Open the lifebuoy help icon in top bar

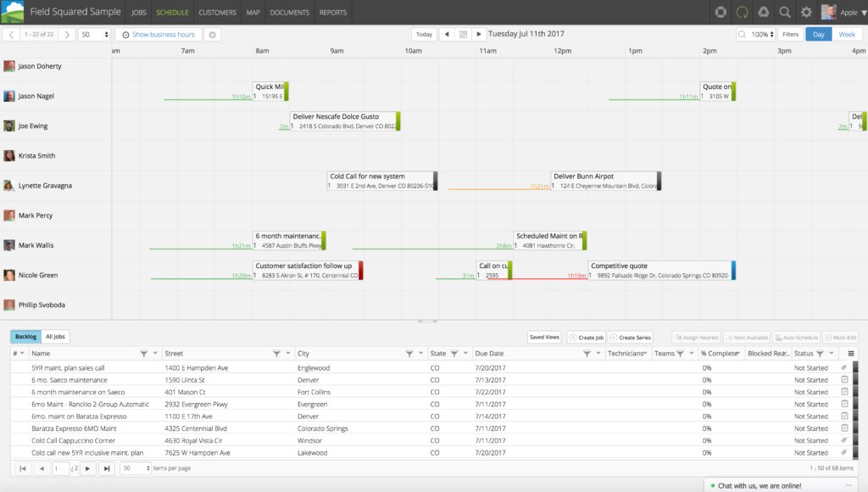721,12
